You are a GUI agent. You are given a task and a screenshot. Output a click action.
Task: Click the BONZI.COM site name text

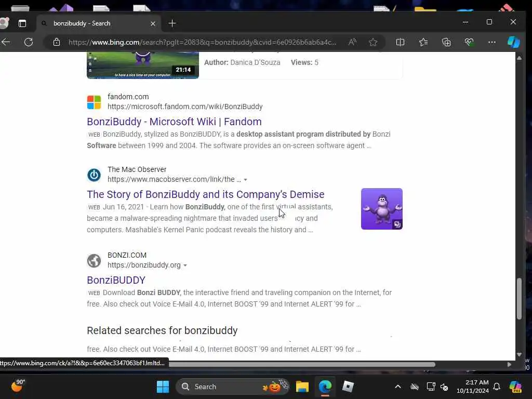pos(127,255)
